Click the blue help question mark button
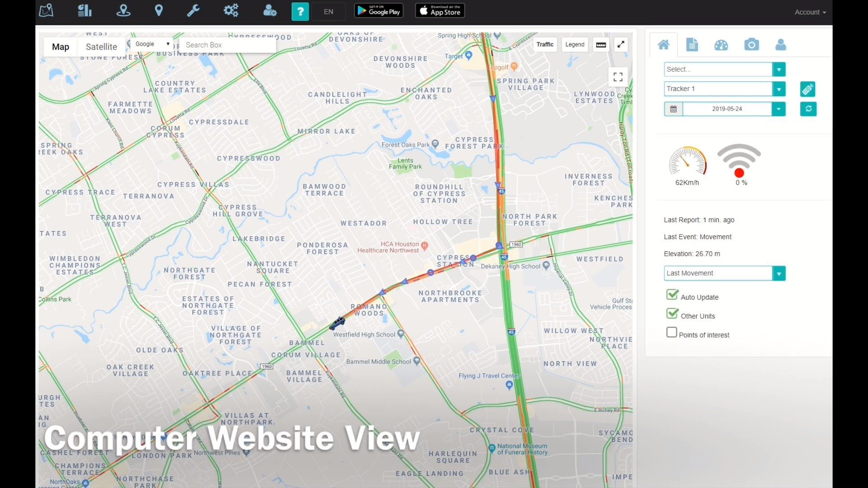Screen dimensions: 868x488 tap(300, 12)
